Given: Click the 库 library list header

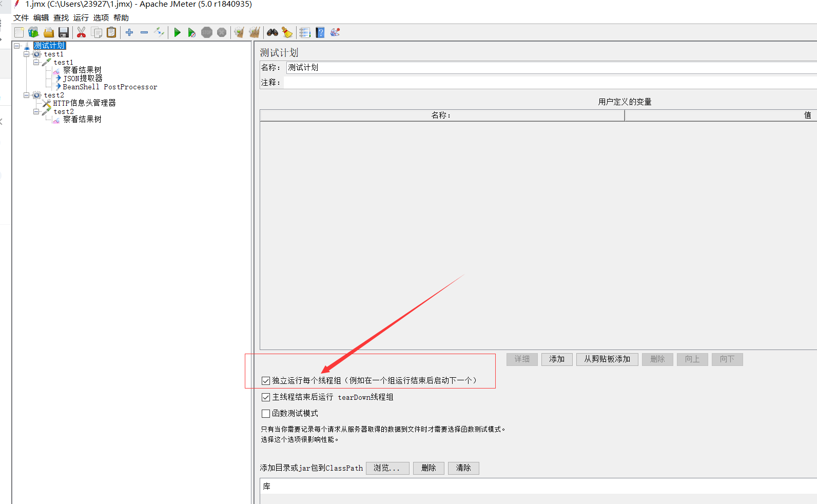Looking at the screenshot, I should (538, 487).
